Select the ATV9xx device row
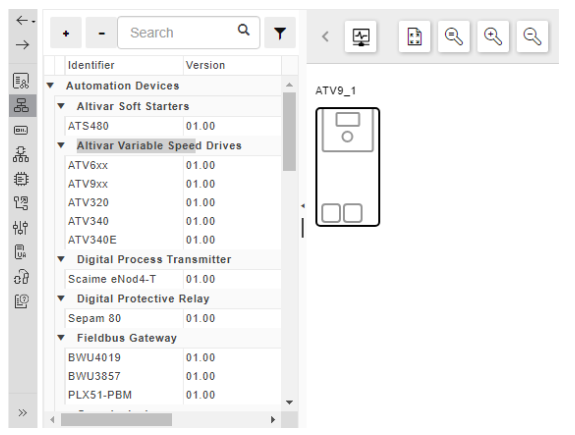 point(173,184)
